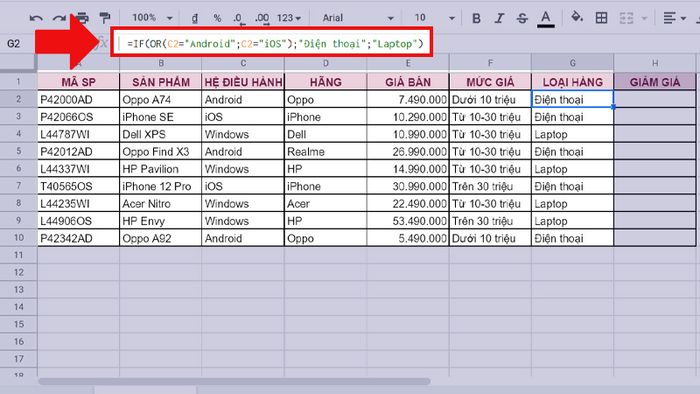Toggle bold formatting
700x394 pixels.
pyautogui.click(x=476, y=18)
